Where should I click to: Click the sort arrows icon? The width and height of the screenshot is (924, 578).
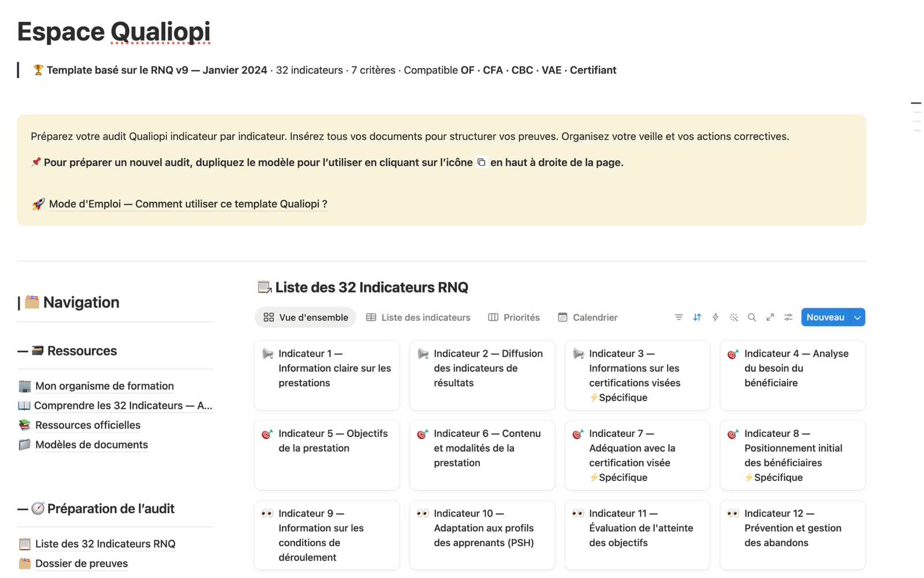(697, 317)
